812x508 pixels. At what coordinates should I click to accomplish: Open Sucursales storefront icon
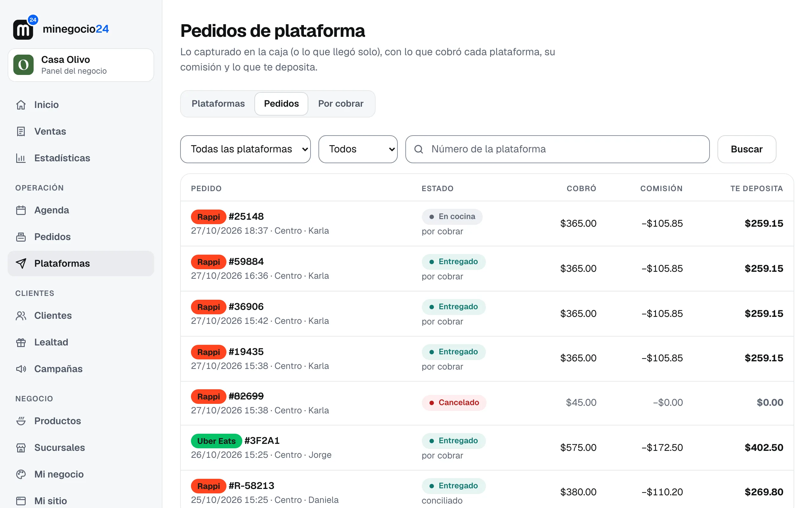pos(21,448)
